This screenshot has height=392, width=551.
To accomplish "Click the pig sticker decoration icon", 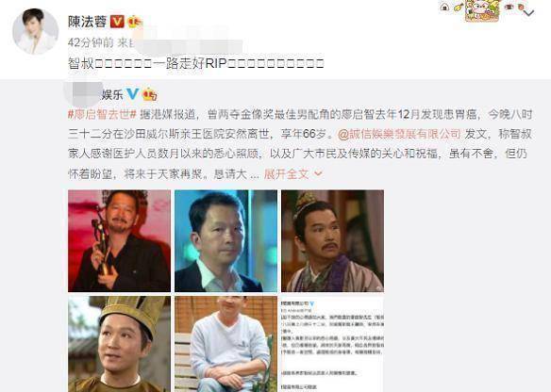I will pos(482,10).
